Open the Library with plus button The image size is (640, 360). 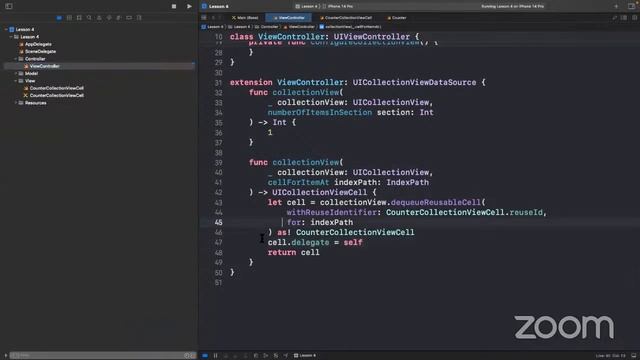[616, 7]
